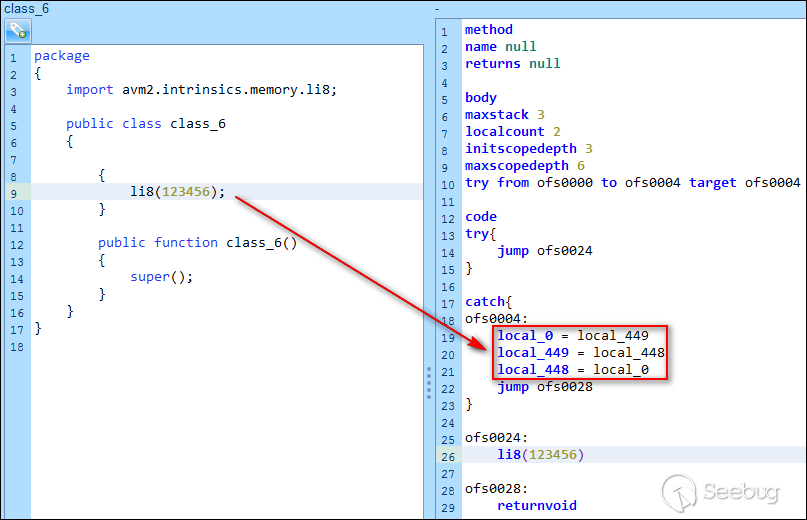Click the 'super();' call
Screen dimensions: 807x520
162,277
